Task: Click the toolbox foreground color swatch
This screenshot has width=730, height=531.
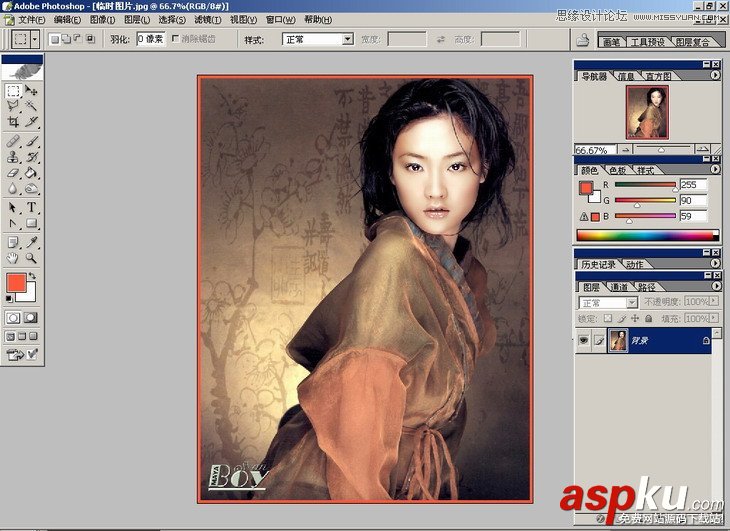Action: point(16,283)
